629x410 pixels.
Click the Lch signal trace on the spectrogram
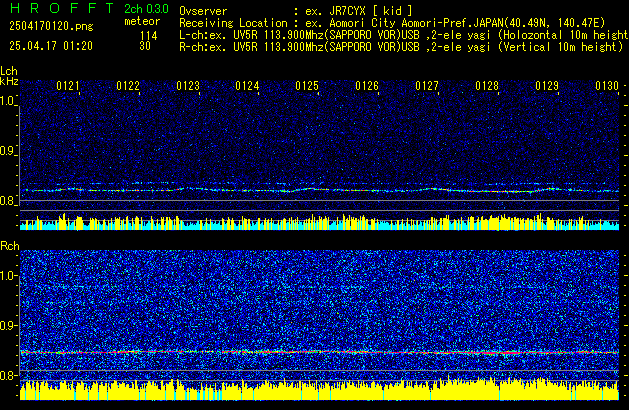click(x=319, y=190)
